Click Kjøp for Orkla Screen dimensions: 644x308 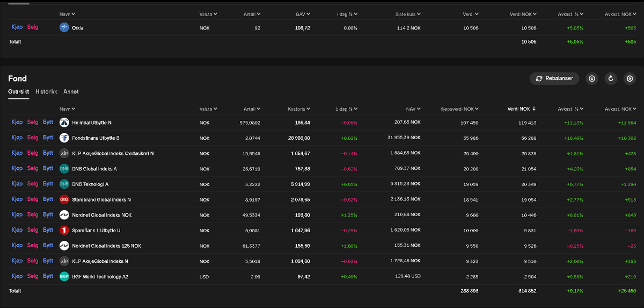(x=17, y=27)
